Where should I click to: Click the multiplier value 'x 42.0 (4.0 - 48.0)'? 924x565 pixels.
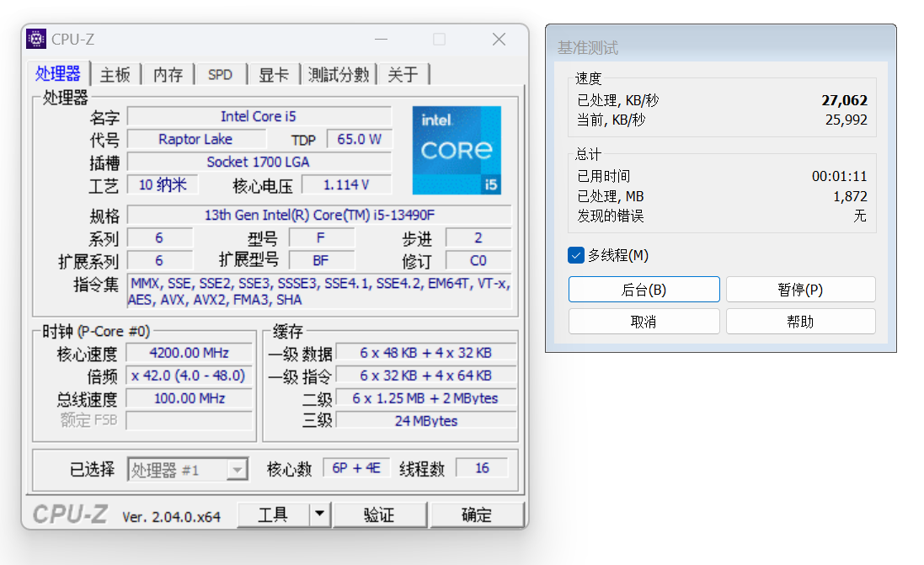[x=190, y=376]
